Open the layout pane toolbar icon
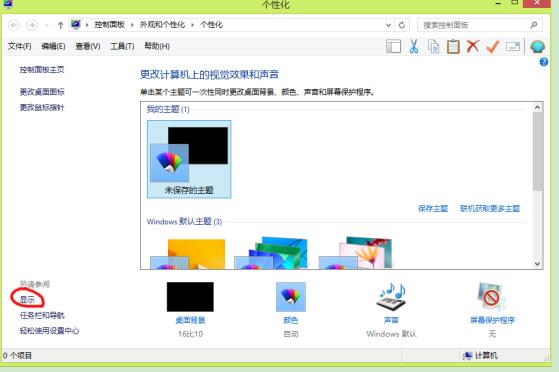559x372 pixels. pyautogui.click(x=393, y=47)
